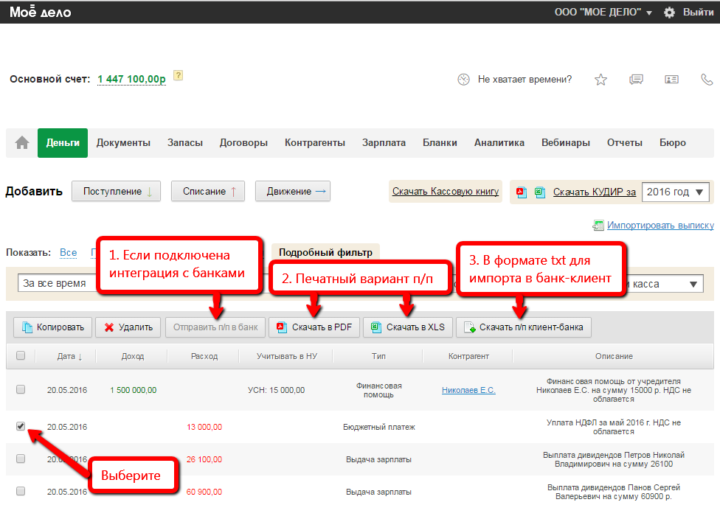This screenshot has height=505, width=720.
Task: Uncheck the checked Бюджетный платеж row
Action: (x=21, y=426)
